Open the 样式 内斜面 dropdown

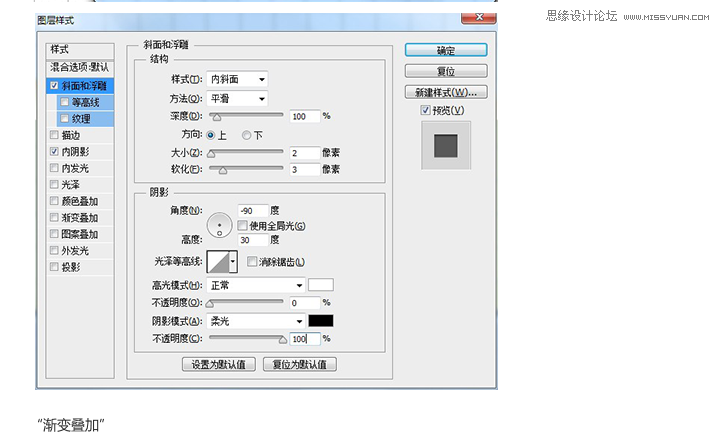(x=237, y=79)
